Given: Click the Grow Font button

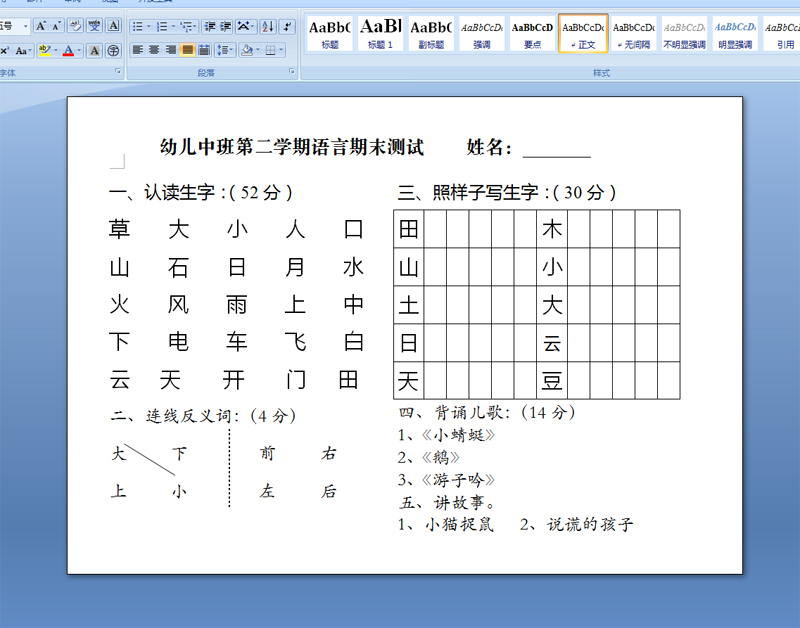Looking at the screenshot, I should [41, 26].
